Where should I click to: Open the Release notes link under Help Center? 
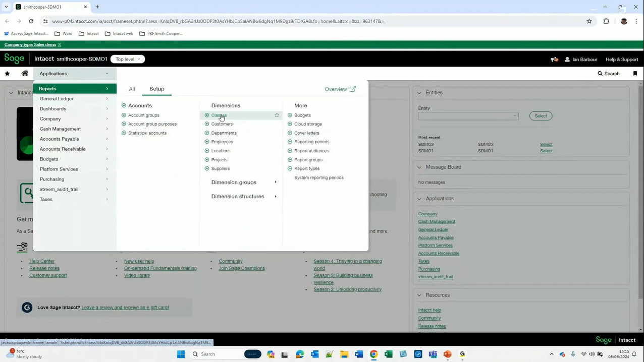(44, 269)
